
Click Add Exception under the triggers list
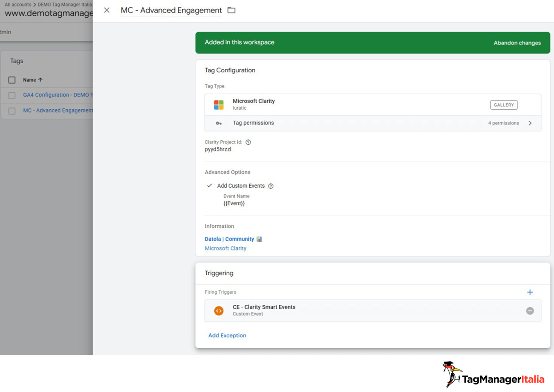click(x=227, y=335)
